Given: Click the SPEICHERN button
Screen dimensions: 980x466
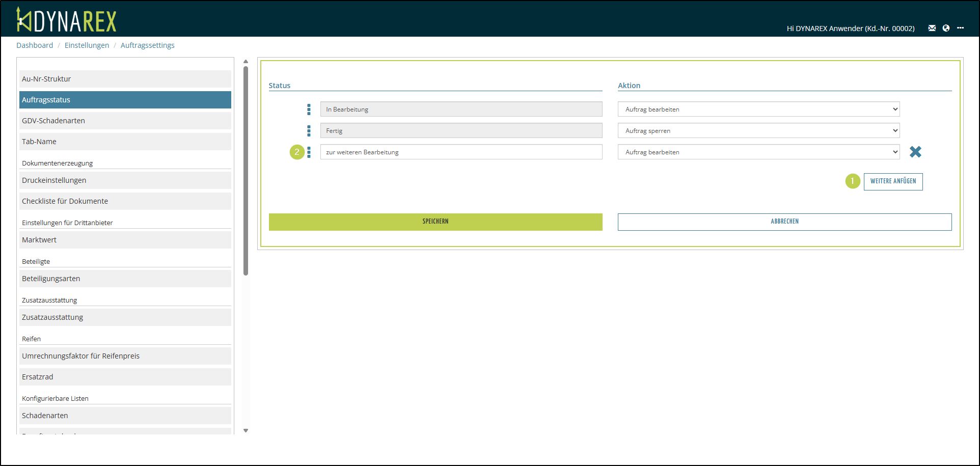Looking at the screenshot, I should point(435,222).
